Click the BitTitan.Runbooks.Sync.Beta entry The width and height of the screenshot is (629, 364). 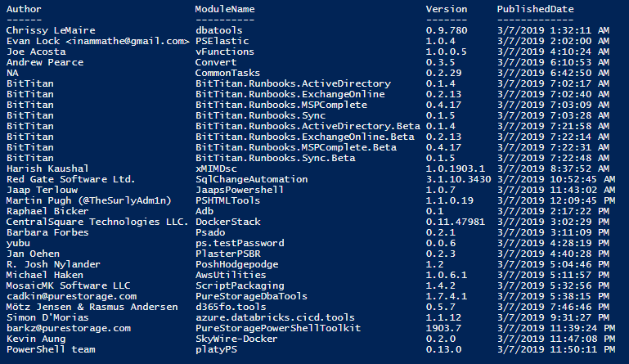(275, 158)
